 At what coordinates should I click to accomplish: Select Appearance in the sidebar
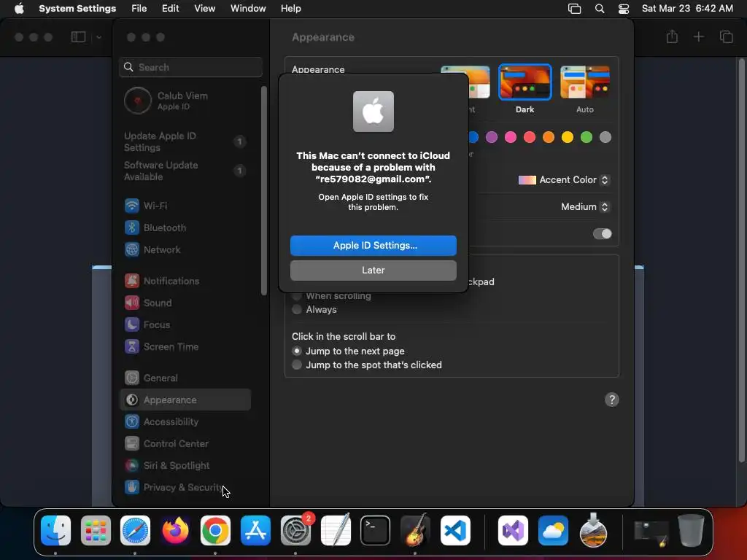[186, 400]
